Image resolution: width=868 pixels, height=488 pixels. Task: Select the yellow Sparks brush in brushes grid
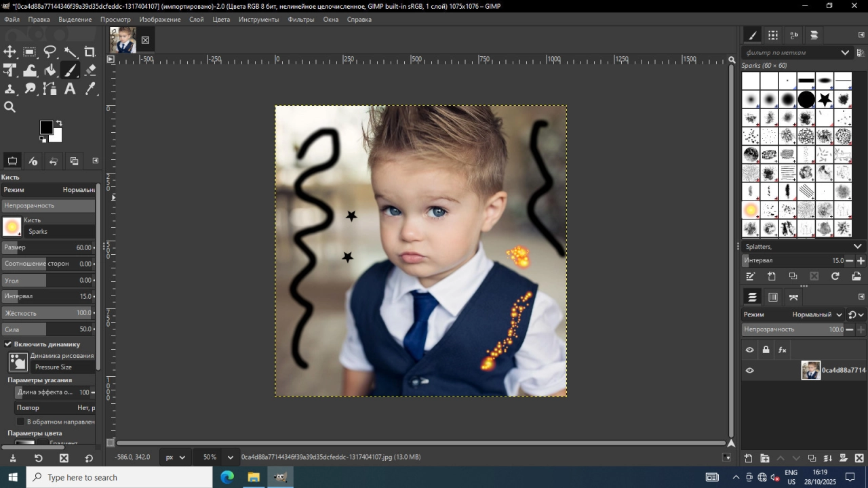(x=751, y=210)
